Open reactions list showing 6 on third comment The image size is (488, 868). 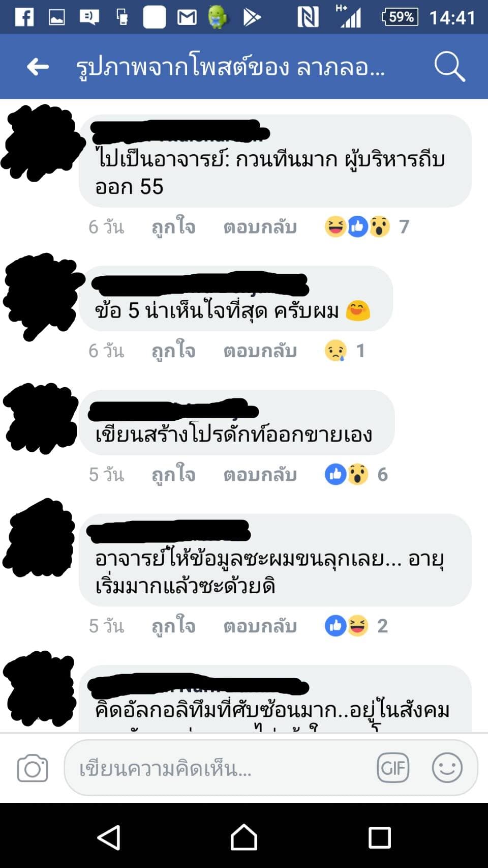356,474
